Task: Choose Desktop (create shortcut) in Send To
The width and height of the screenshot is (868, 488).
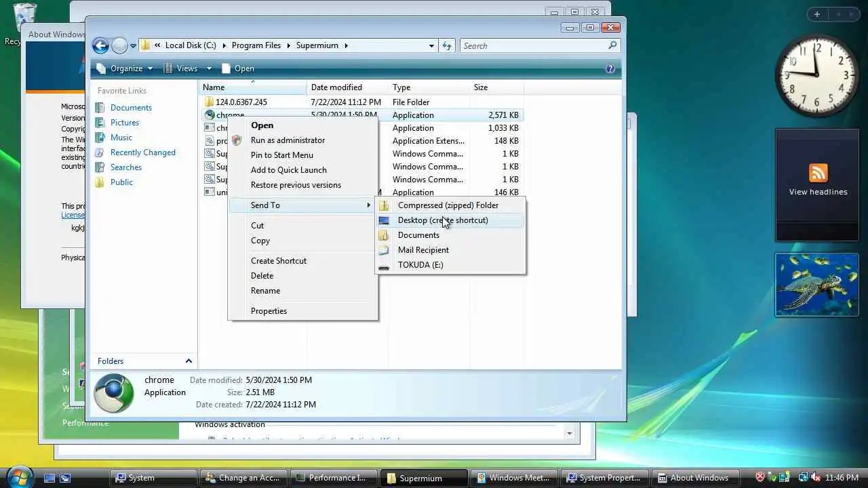Action: click(x=450, y=220)
